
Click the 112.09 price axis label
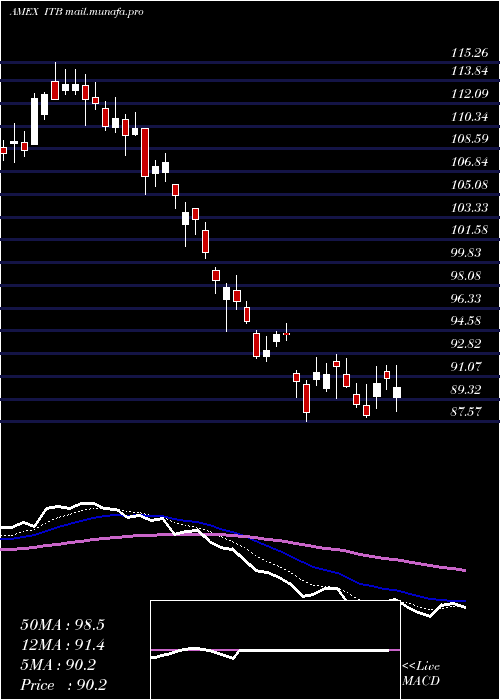[469, 94]
